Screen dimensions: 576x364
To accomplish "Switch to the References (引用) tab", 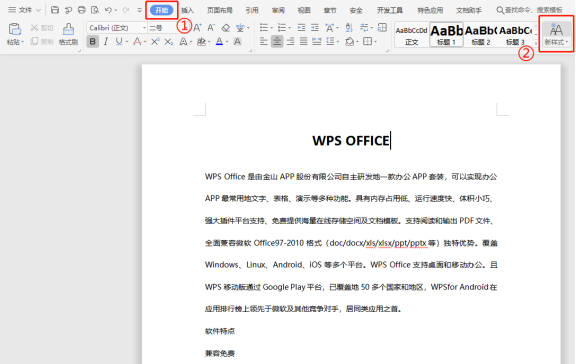I will 252,10.
